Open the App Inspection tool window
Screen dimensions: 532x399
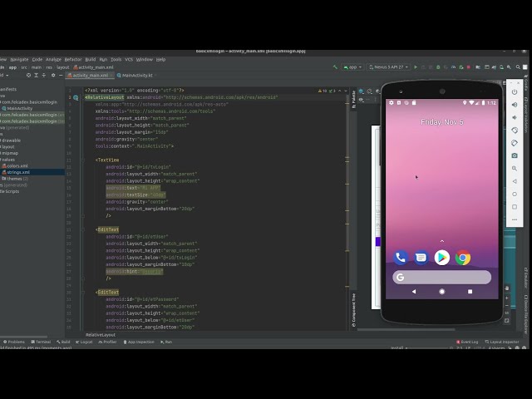(139, 342)
